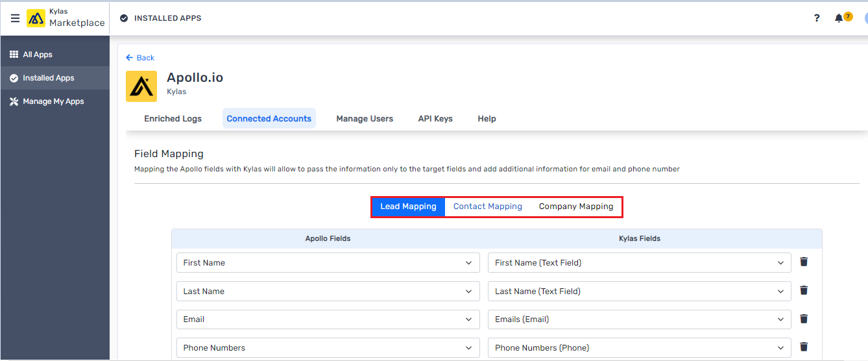868x361 pixels.
Task: Open All Apps in the sidebar
Action: (x=55, y=55)
